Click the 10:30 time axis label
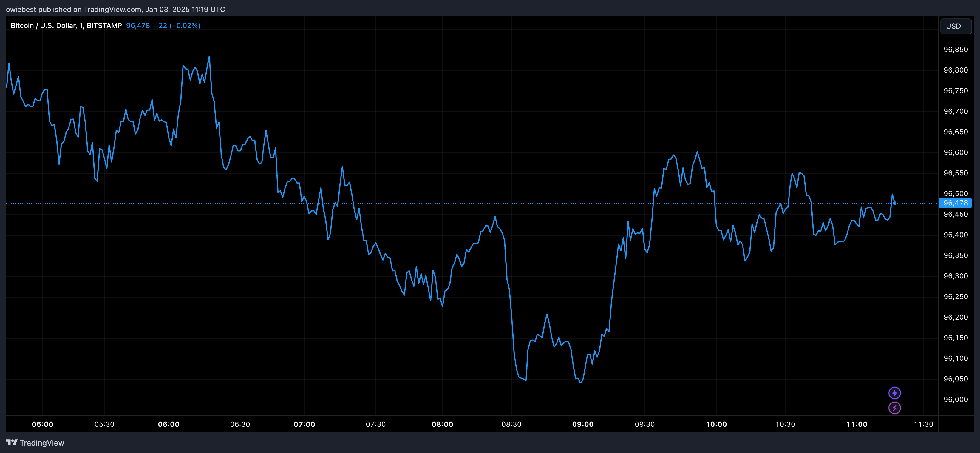The width and height of the screenshot is (980, 453). [x=785, y=424]
